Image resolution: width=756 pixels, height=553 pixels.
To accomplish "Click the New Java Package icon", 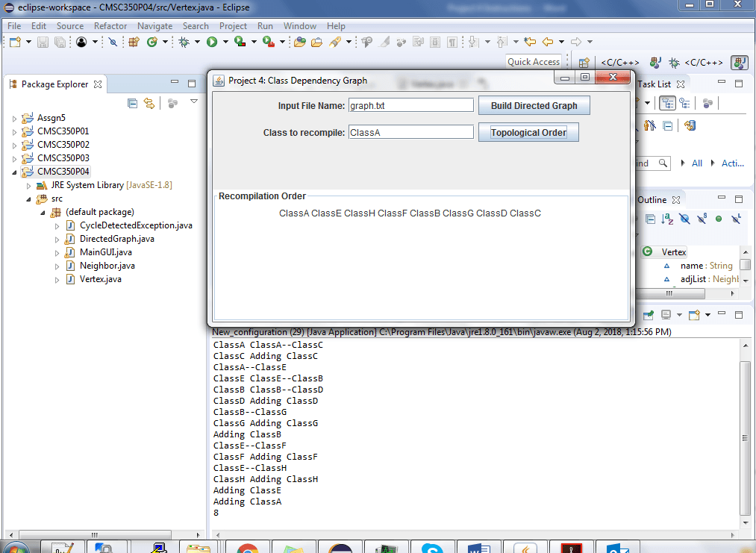I will 134,42.
